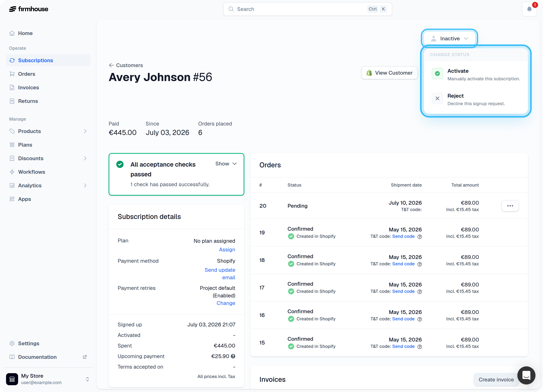
Task: Select Activate in Change Status menu
Action: (x=476, y=75)
